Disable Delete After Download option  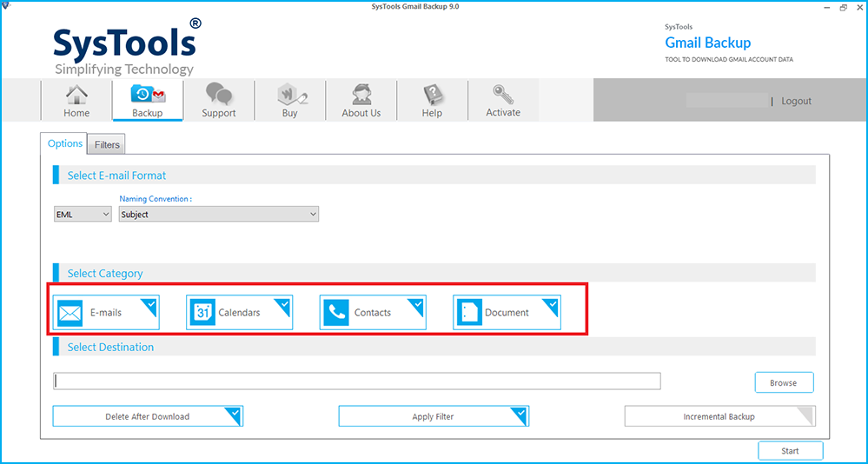point(148,416)
